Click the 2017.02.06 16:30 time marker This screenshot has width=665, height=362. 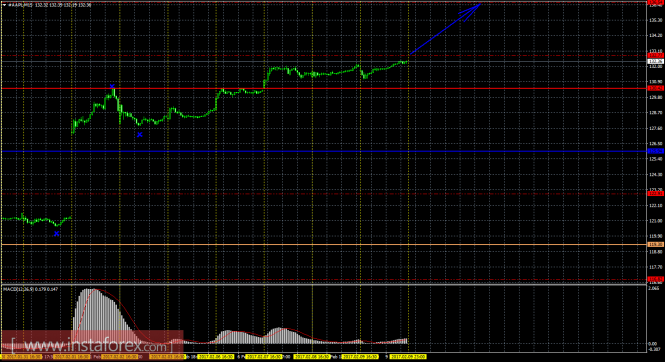[x=215, y=357]
